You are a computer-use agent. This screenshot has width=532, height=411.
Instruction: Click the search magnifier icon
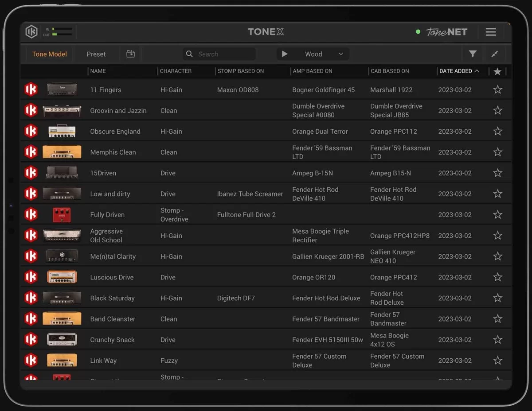pos(189,54)
